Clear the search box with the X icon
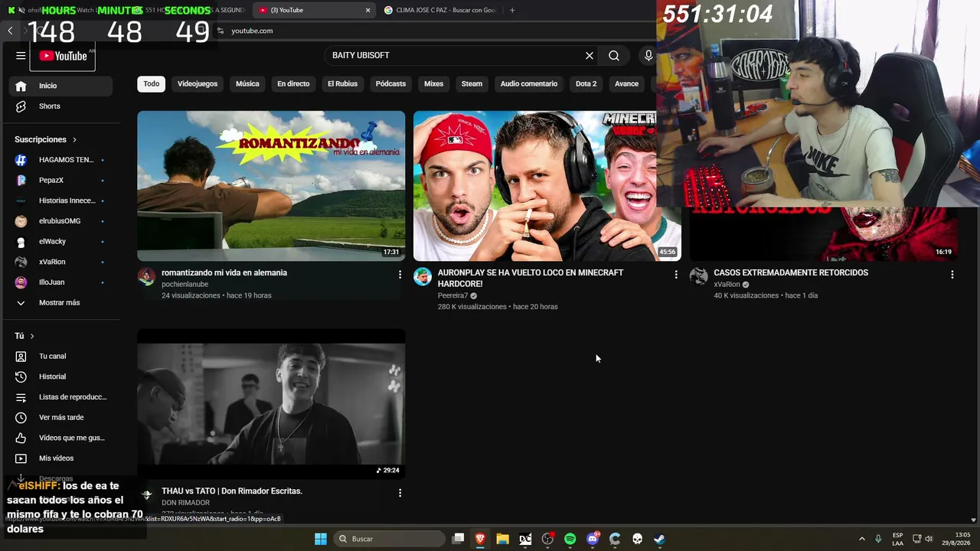This screenshot has width=980, height=551. pos(590,56)
